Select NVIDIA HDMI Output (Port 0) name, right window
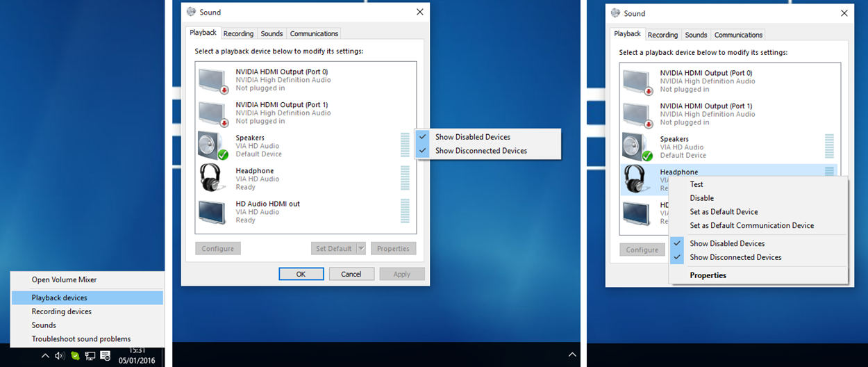The image size is (868, 367). 706,73
